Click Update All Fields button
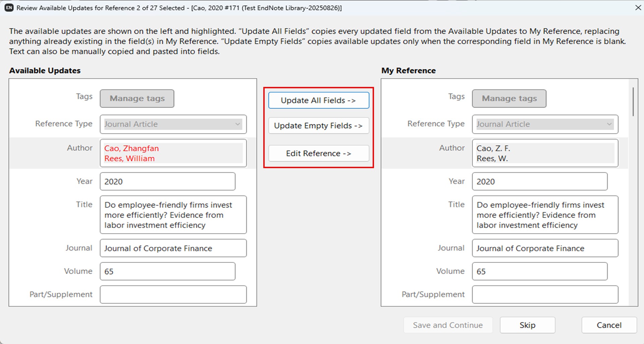Viewport: 644px width, 344px height. click(x=318, y=100)
